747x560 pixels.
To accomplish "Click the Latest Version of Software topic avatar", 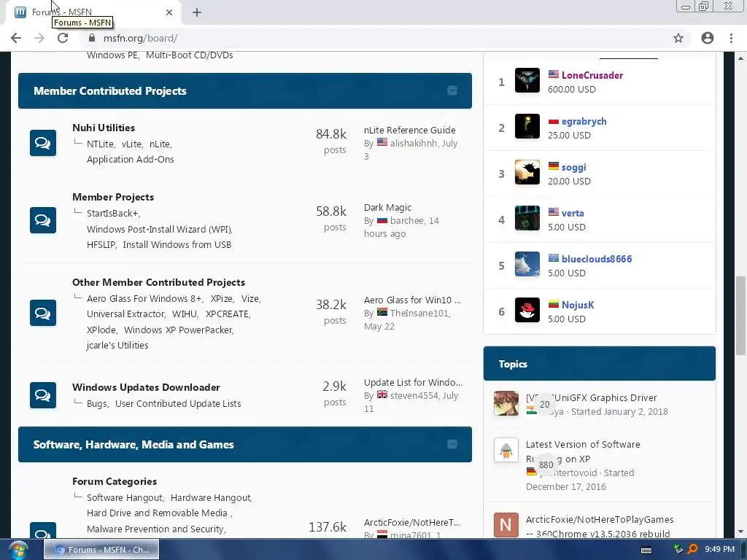I will [506, 450].
